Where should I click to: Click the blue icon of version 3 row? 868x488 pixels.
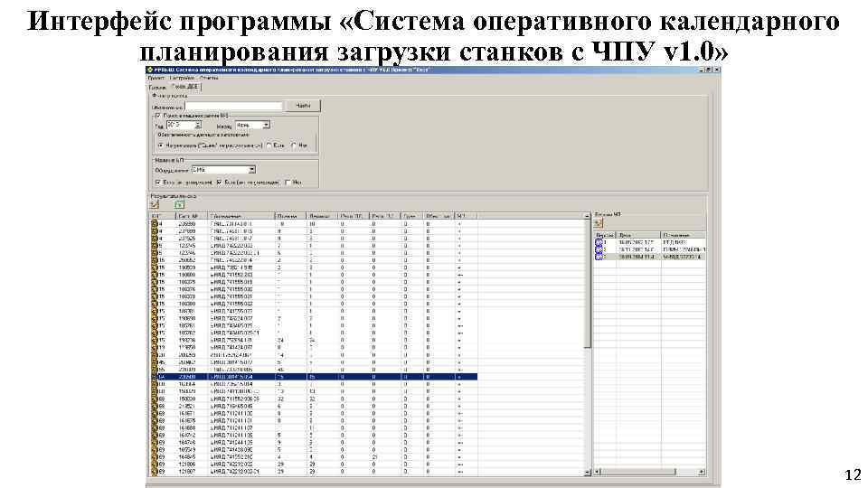click(599, 257)
